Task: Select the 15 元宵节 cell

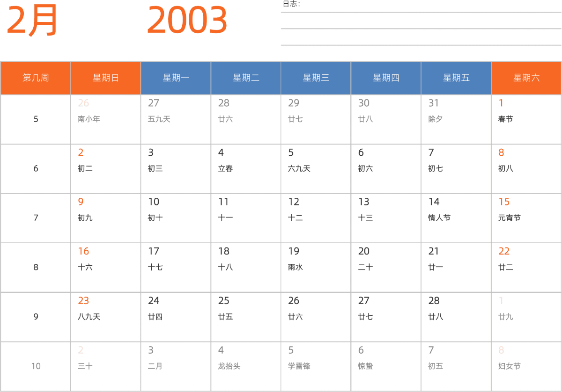Action: pos(526,218)
